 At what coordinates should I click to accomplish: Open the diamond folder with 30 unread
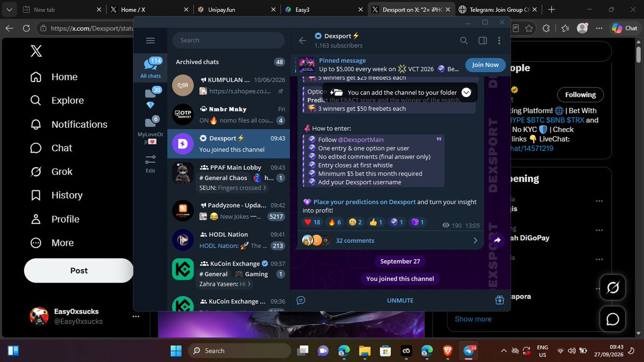click(150, 98)
